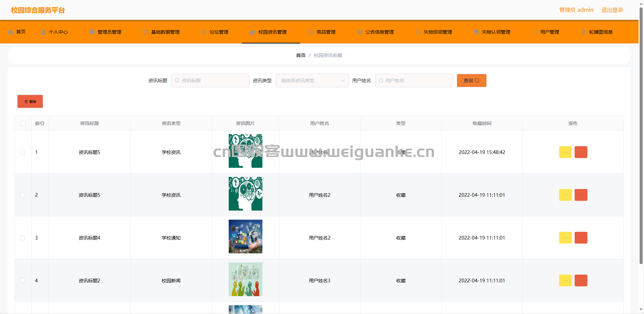Click the 校园综合服务平台 logo title
The image size is (644, 314).
click(x=38, y=10)
